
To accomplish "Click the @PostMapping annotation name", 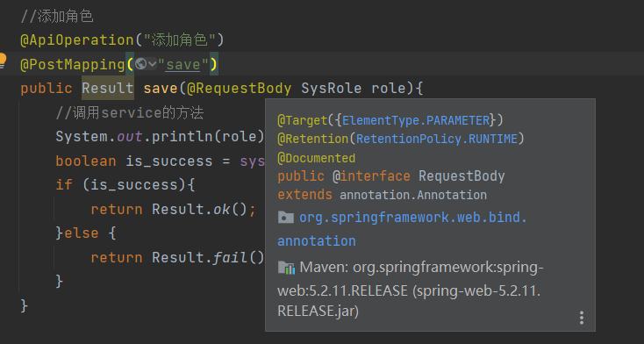I will 73,65.
